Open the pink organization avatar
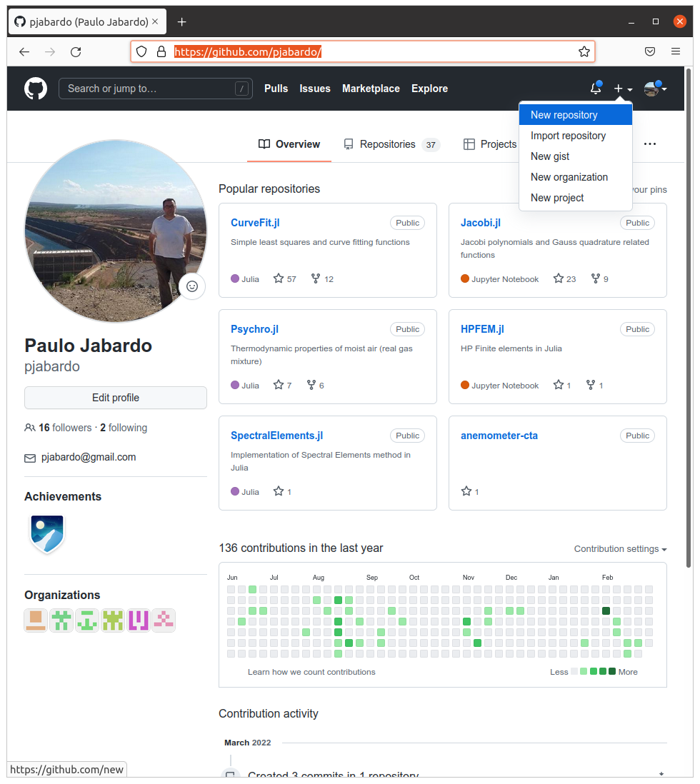 click(164, 620)
